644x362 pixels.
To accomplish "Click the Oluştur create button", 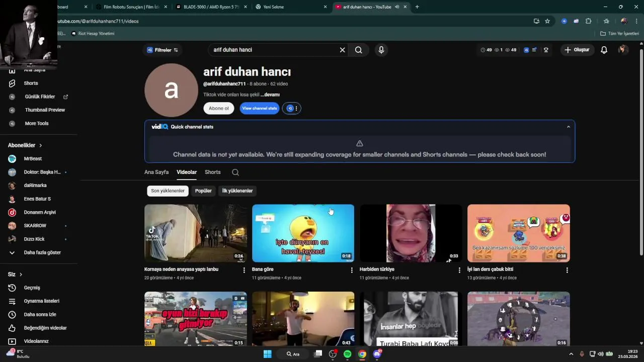I will point(577,50).
